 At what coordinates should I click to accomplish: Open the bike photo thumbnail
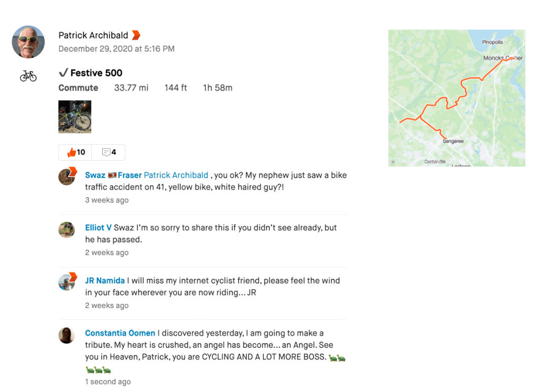point(75,117)
